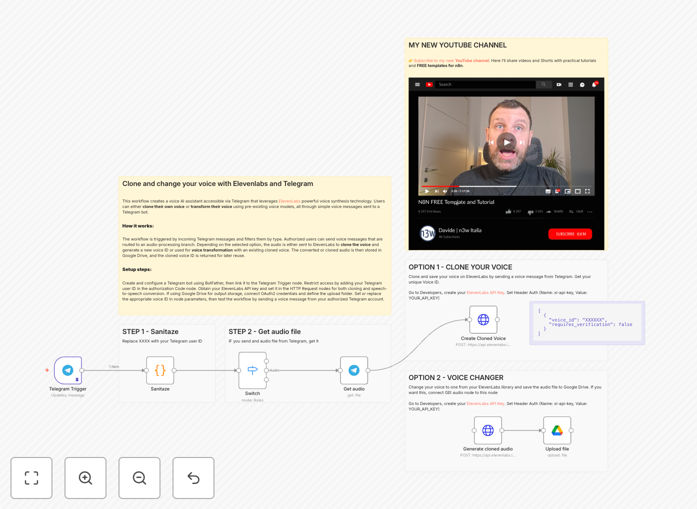The width and height of the screenshot is (697, 509).
Task: Click the Telegram Trigger output connector
Action: pos(82,370)
